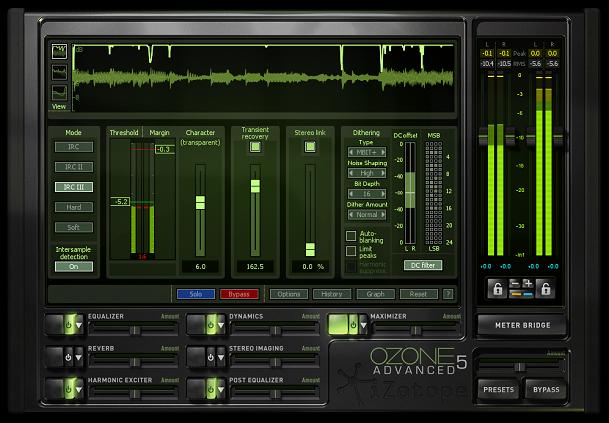
Task: Choose the IRC limiter mode
Action: click(74, 147)
